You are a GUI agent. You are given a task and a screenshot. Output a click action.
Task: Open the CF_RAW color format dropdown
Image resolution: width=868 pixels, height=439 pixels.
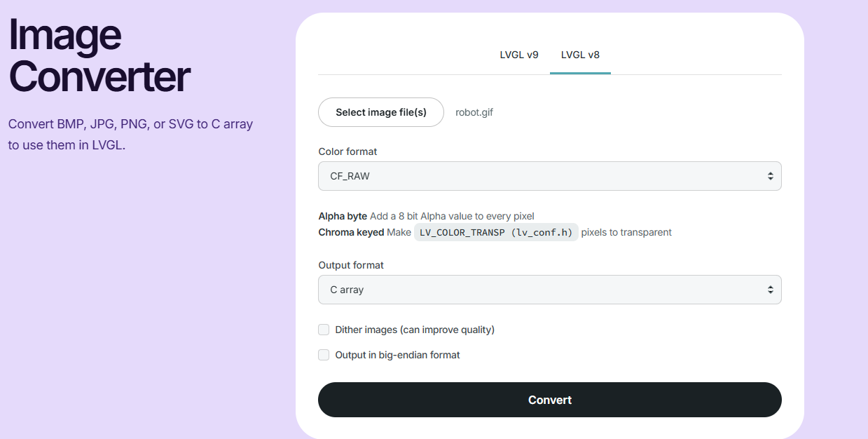pyautogui.click(x=549, y=176)
